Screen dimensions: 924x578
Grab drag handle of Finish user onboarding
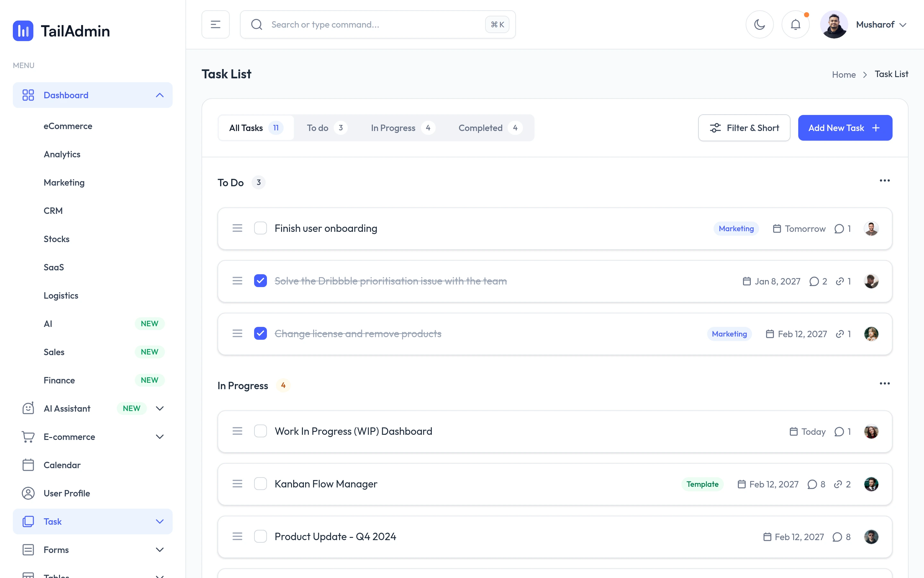pos(237,228)
